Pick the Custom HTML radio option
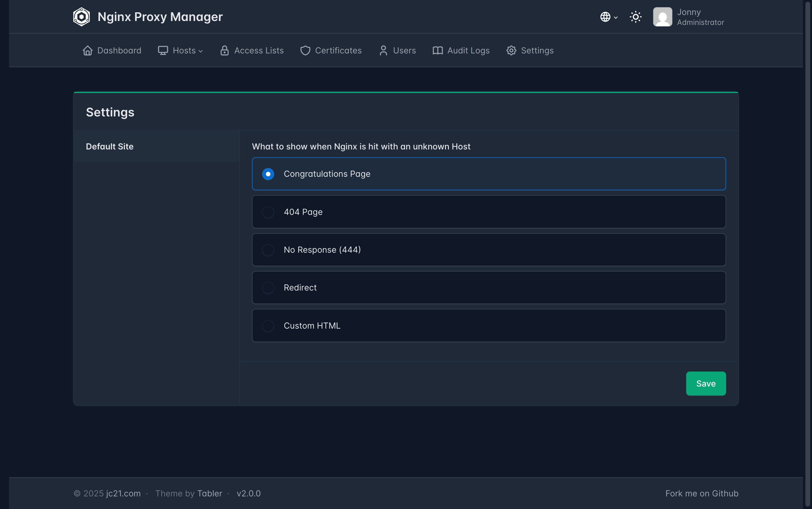Screen dimensions: 812x509 pos(268,326)
